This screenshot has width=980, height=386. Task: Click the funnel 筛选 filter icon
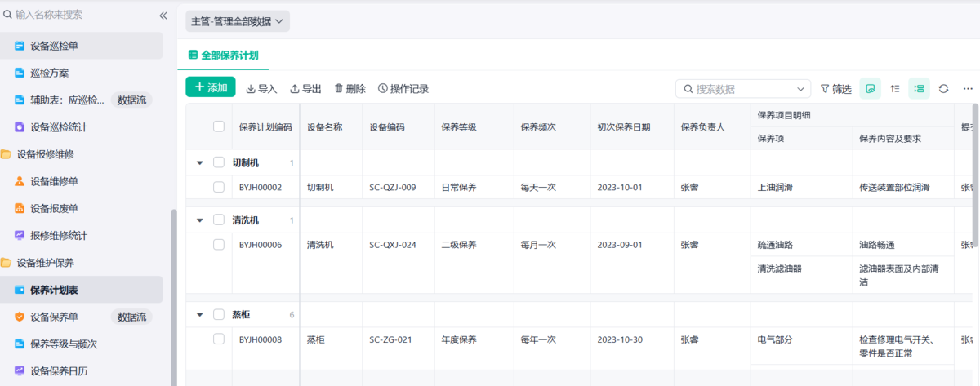point(825,88)
